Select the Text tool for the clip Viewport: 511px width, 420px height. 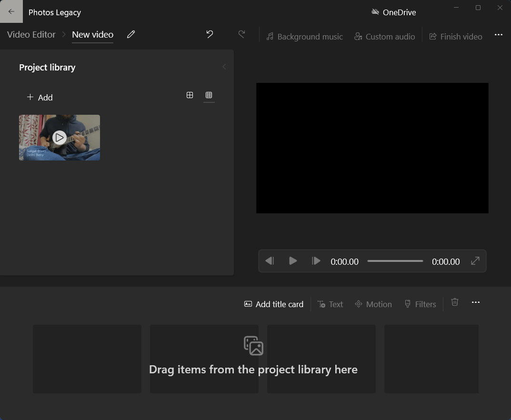[331, 304]
